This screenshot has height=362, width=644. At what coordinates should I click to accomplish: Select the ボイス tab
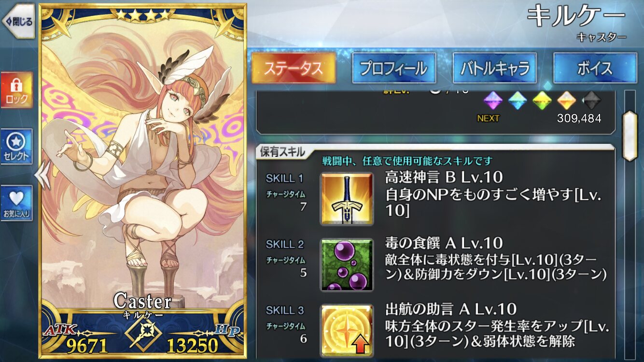(595, 68)
